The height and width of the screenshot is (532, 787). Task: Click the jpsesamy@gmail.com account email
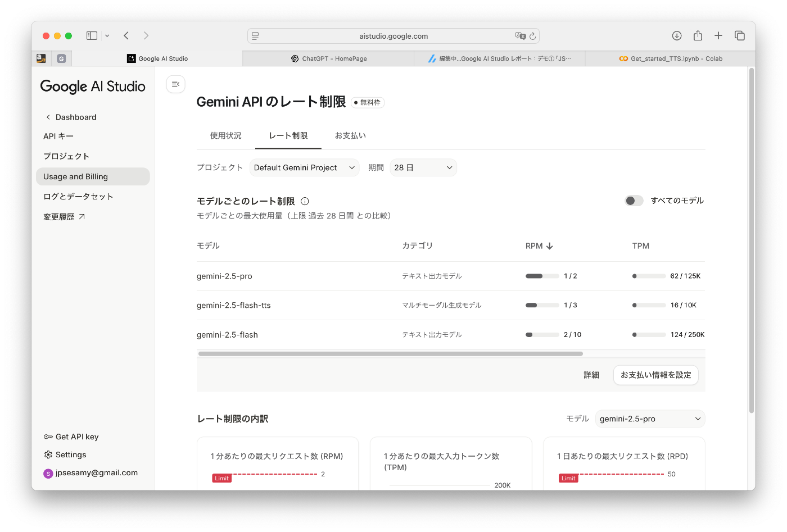[97, 473]
